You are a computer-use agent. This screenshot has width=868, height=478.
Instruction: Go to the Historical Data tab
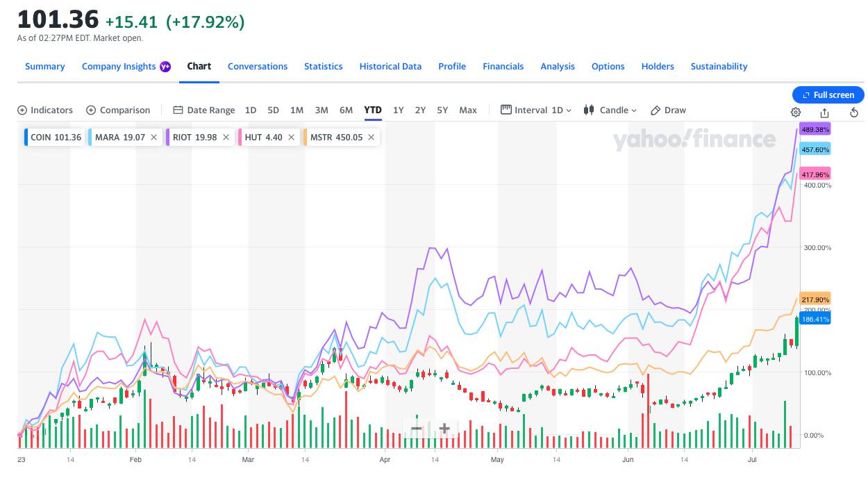[390, 67]
